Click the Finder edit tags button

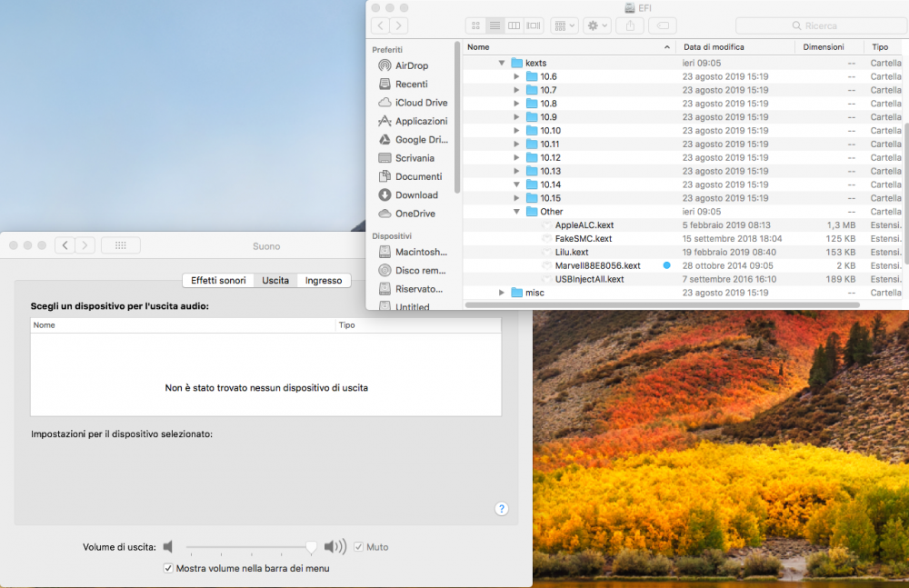click(663, 25)
